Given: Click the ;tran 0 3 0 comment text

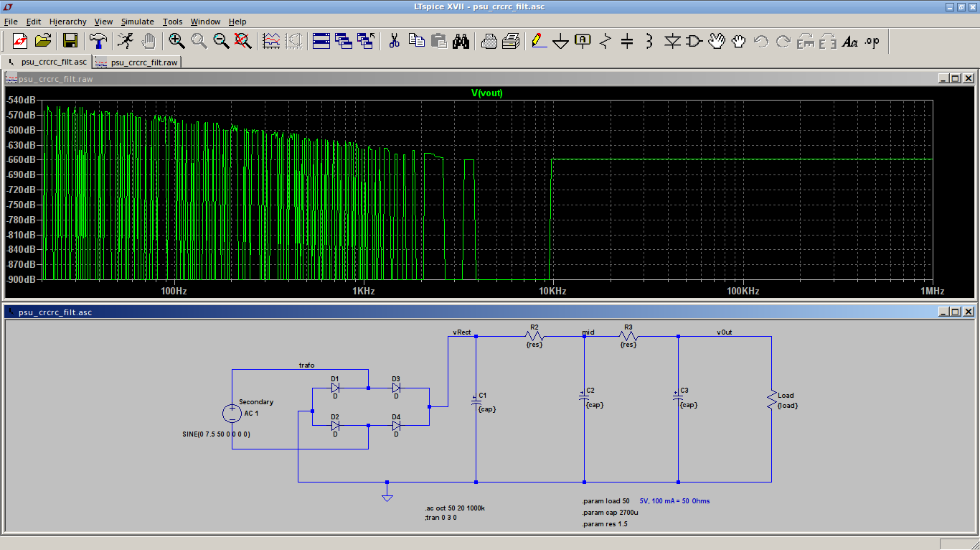Looking at the screenshot, I should [x=441, y=517].
